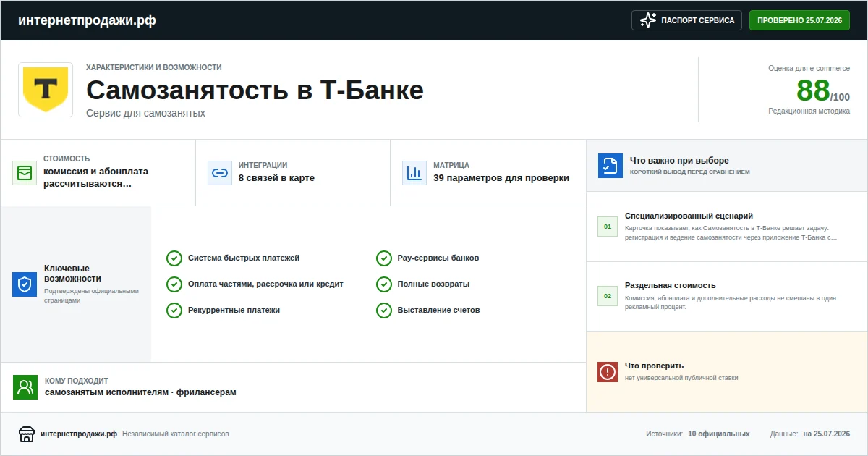Click checkmark next to Оплата частями
Image resolution: width=868 pixels, height=456 pixels.
(x=174, y=284)
